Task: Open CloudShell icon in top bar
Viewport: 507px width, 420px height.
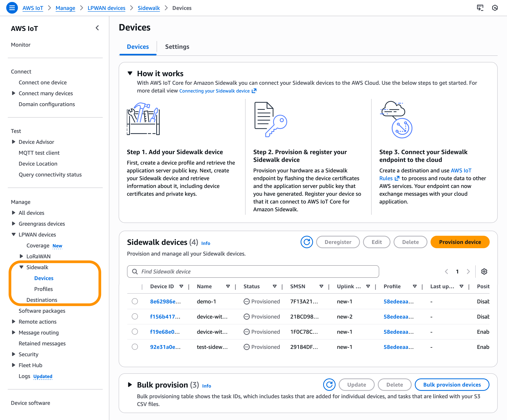Action: pos(480,8)
